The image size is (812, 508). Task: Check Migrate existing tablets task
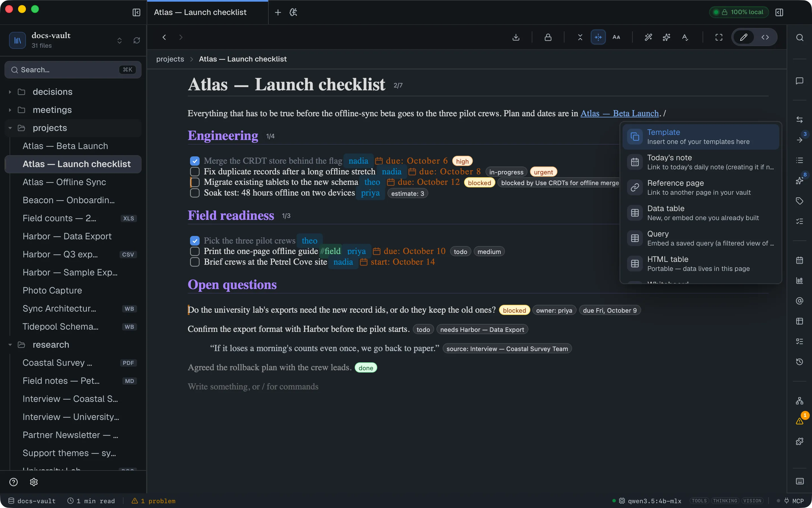pyautogui.click(x=195, y=182)
